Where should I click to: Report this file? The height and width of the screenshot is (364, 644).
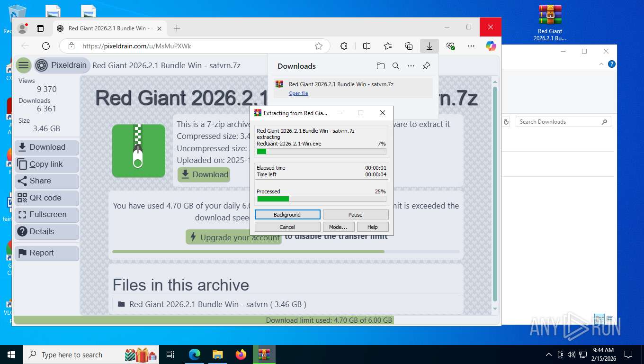[47, 253]
